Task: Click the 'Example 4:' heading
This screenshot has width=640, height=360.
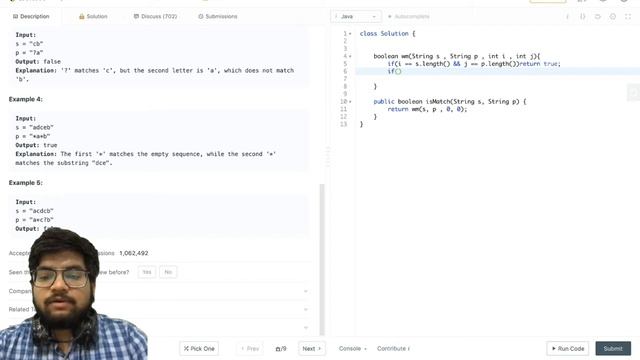Action: pos(26,99)
